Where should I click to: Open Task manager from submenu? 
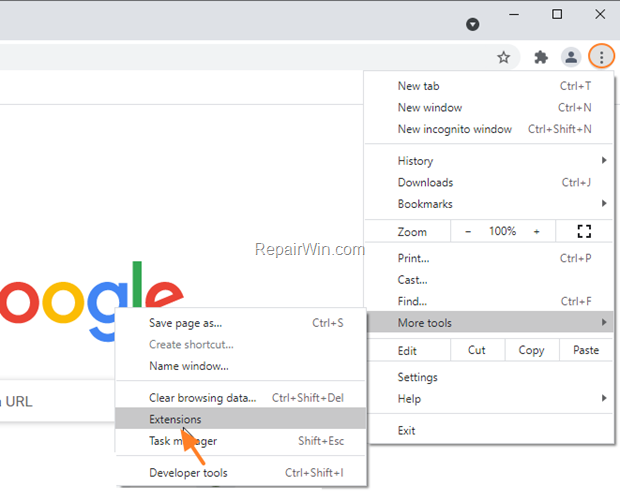(x=240, y=441)
